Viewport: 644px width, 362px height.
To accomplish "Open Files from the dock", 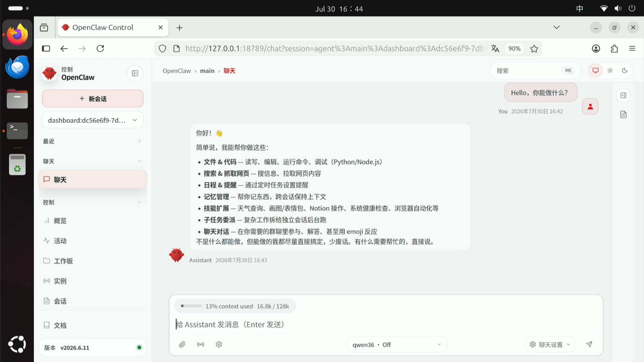I will point(17,99).
